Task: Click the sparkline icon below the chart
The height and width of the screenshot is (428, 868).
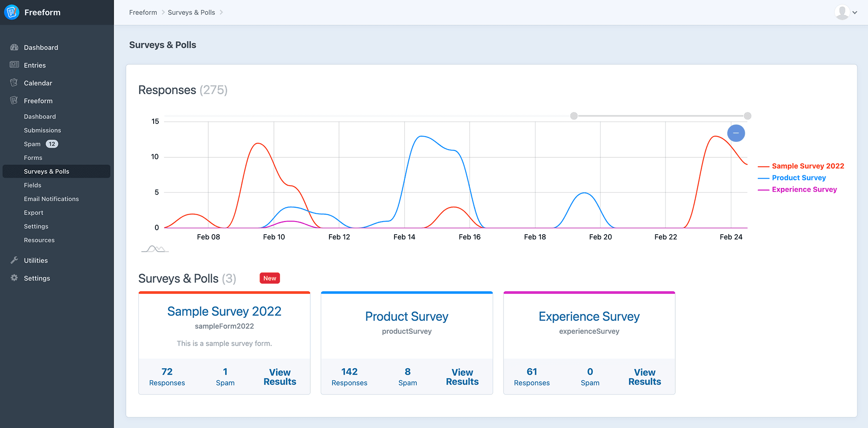Action: (x=155, y=248)
